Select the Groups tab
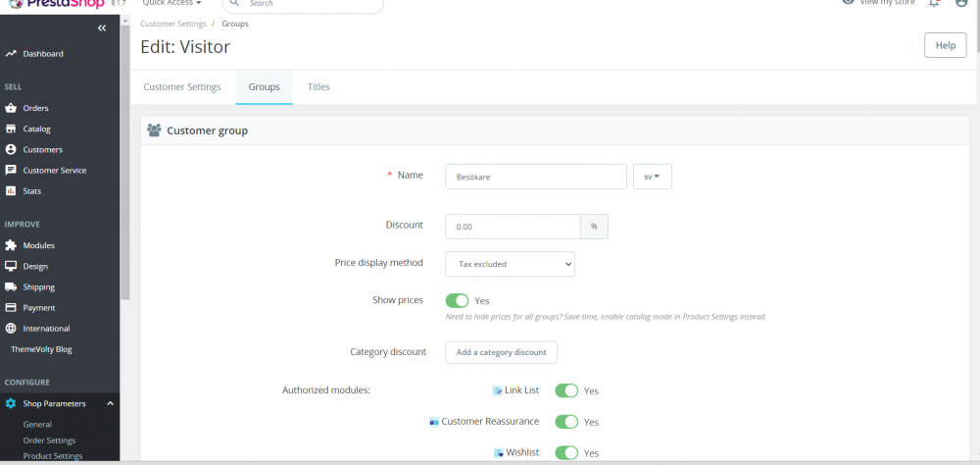Image resolution: width=980 pixels, height=465 pixels. [x=264, y=87]
